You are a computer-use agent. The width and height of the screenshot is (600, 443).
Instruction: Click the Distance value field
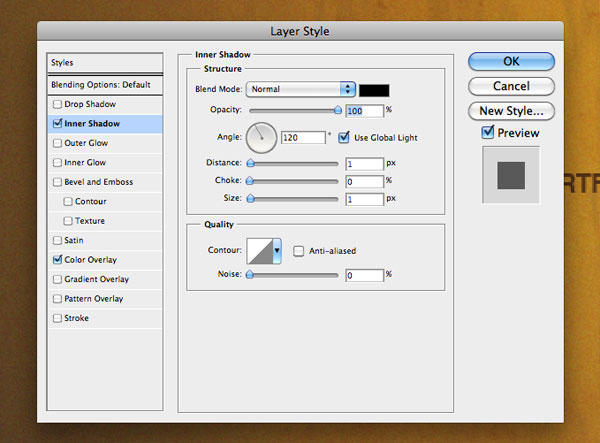364,163
